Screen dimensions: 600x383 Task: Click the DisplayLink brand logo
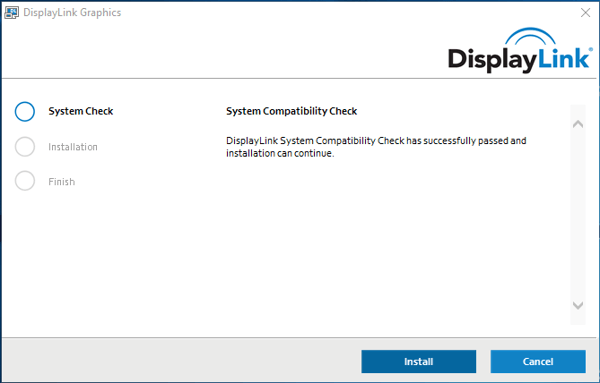click(520, 50)
